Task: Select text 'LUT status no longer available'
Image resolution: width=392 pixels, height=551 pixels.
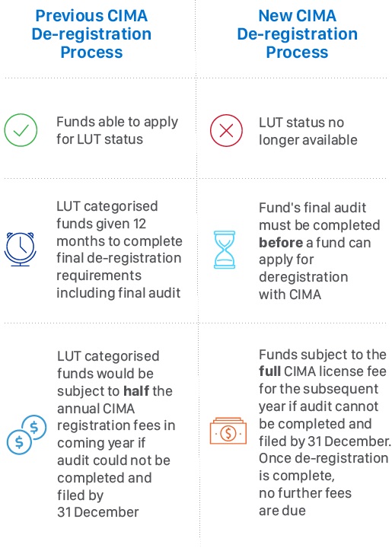Action: tap(308, 131)
